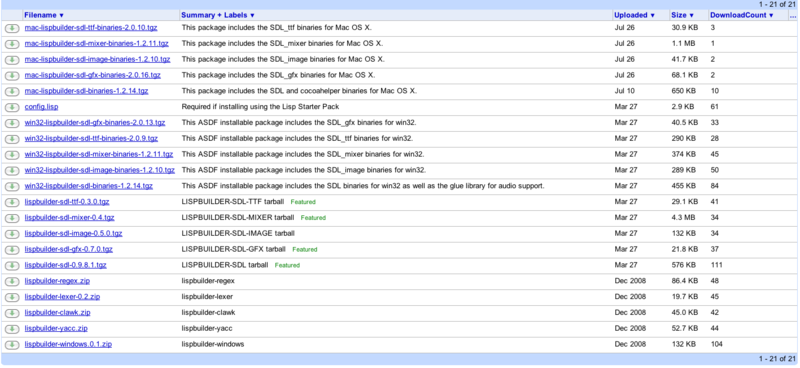This screenshot has width=800, height=368.
Task: Click download icon for win32-lispbuilder-sdl-binaries-1.2.14.tgz
Action: pos(11,186)
